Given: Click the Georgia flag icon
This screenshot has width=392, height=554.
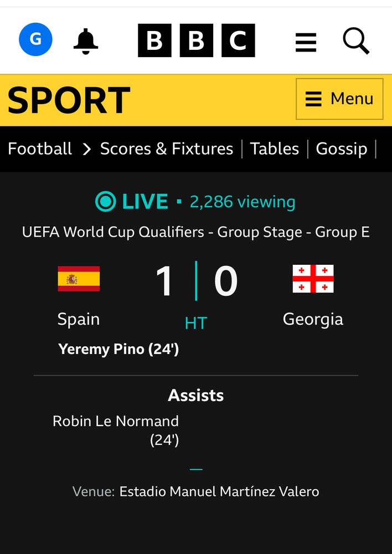Looking at the screenshot, I should (313, 279).
